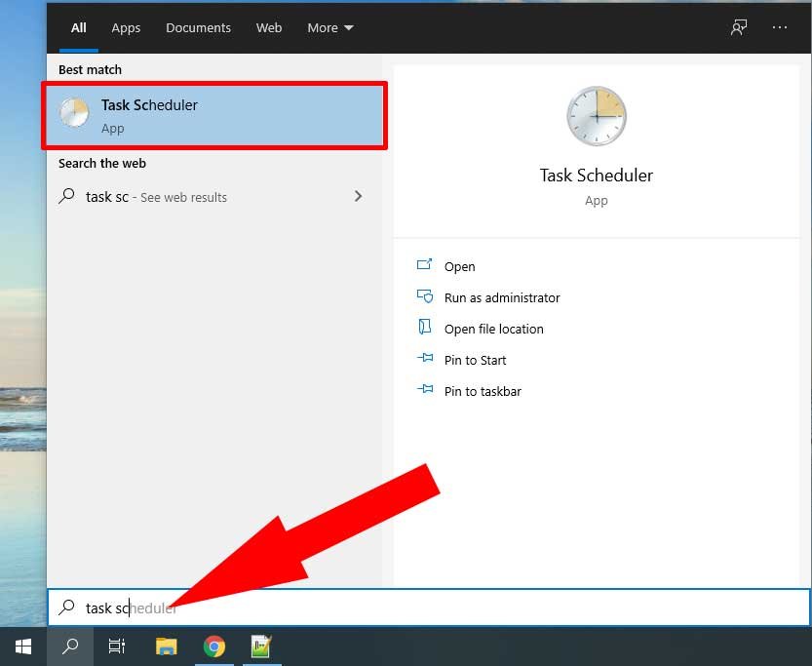The width and height of the screenshot is (812, 666).
Task: Click the feedback person icon
Action: pyautogui.click(x=739, y=27)
